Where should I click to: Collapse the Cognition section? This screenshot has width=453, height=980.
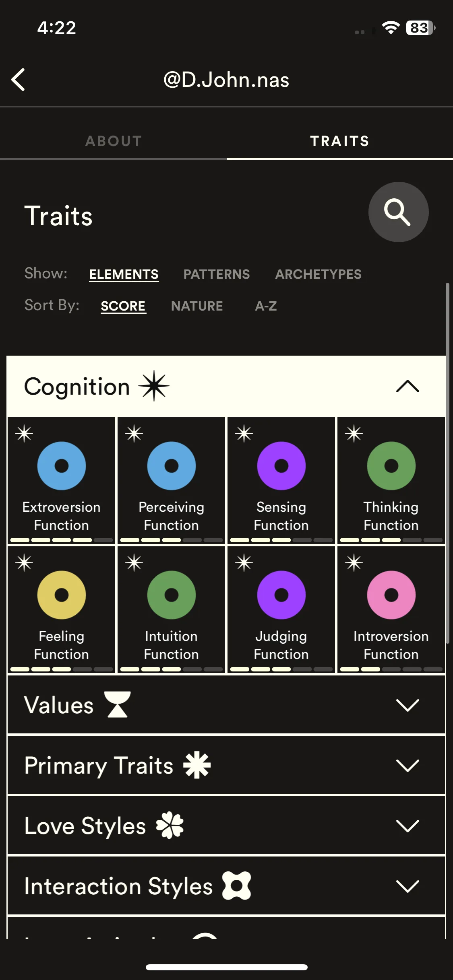pos(407,386)
